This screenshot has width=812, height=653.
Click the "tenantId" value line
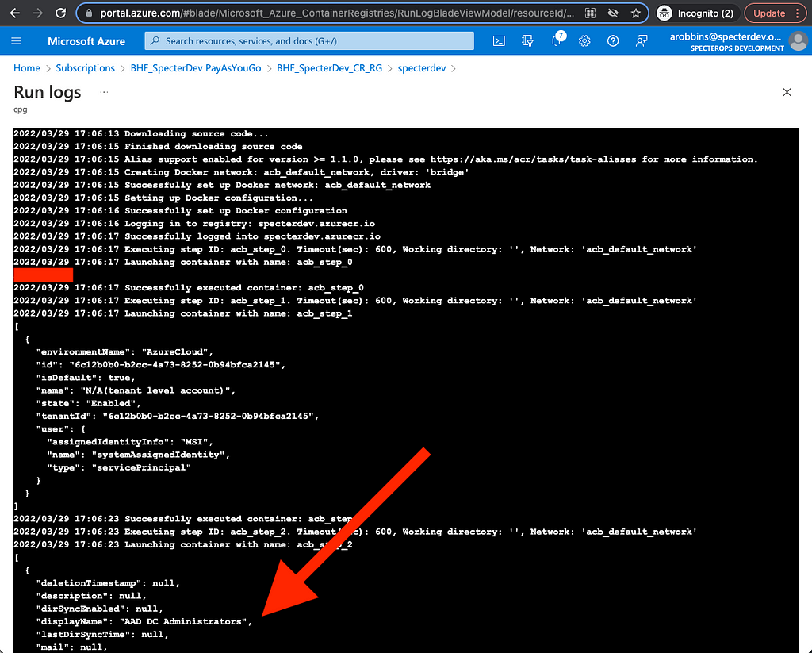(177, 416)
